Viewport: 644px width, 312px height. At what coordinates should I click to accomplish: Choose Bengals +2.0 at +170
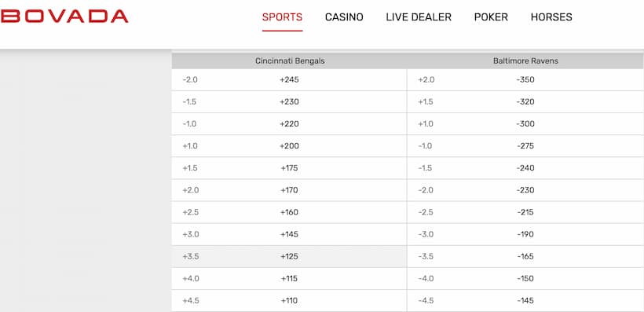pyautogui.click(x=289, y=190)
